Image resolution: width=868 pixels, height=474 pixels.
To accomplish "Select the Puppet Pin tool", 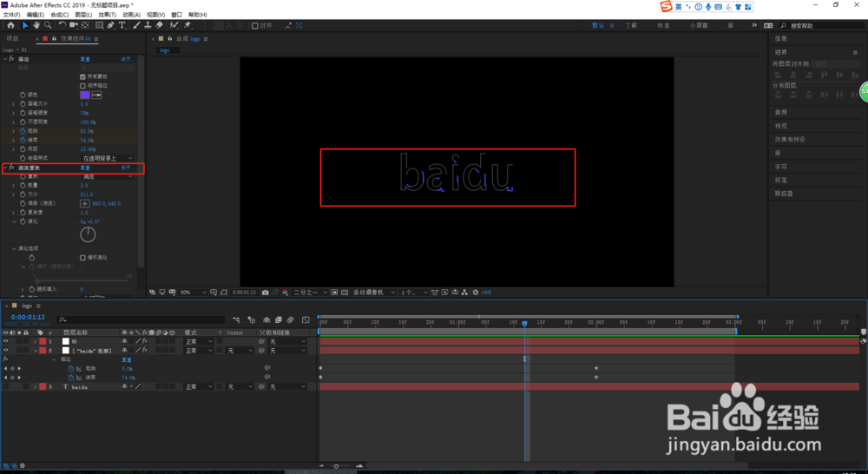I will pyautogui.click(x=187, y=25).
